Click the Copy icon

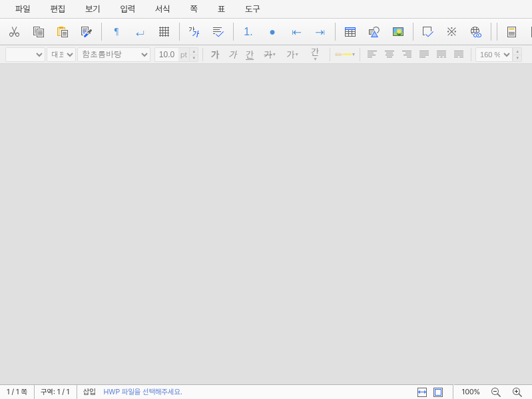39,32
